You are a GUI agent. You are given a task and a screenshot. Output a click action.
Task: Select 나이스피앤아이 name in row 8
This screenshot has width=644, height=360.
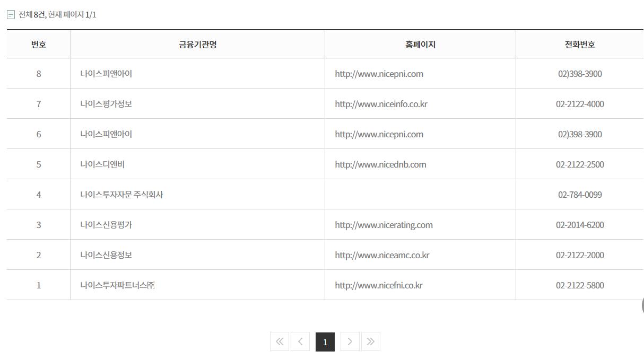click(x=106, y=74)
